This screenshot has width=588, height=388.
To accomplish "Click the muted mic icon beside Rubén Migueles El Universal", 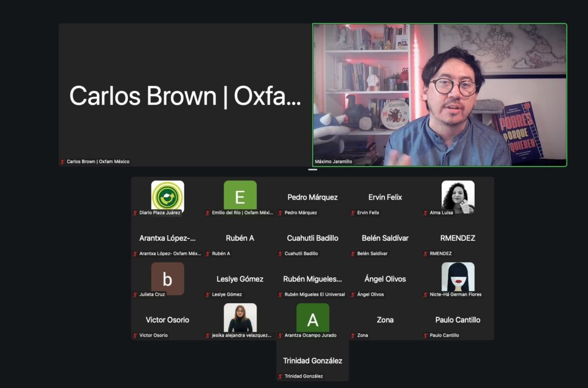I will point(280,294).
